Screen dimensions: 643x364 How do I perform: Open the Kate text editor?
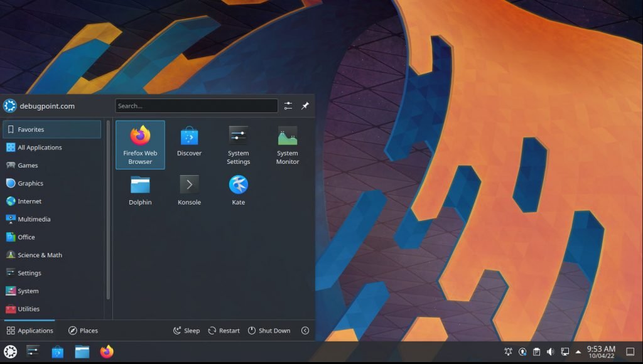238,188
